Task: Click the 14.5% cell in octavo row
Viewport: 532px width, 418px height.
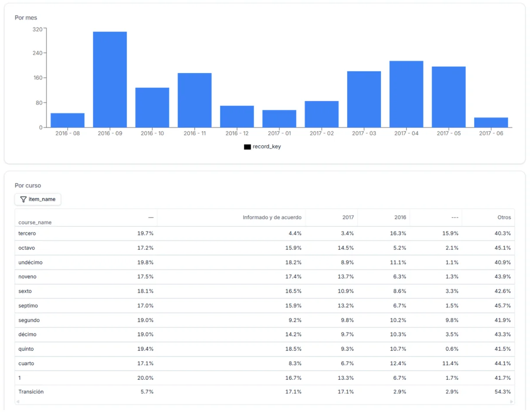Action: (345, 248)
